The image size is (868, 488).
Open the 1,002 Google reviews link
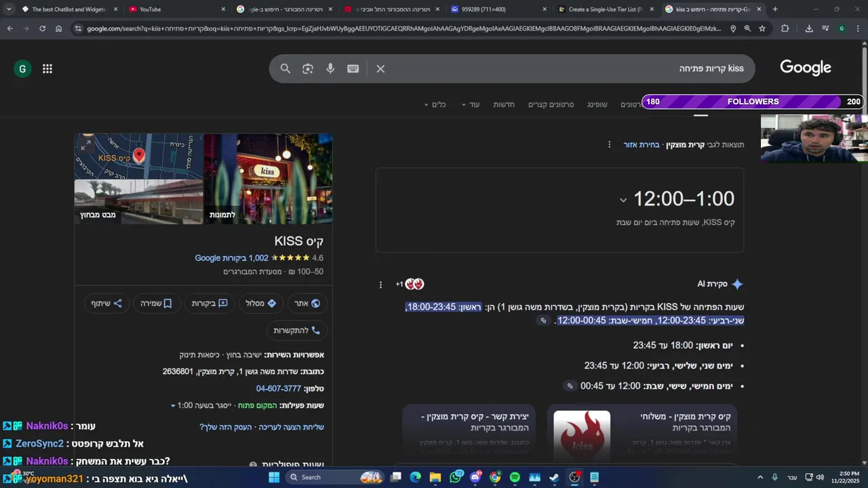tap(232, 258)
